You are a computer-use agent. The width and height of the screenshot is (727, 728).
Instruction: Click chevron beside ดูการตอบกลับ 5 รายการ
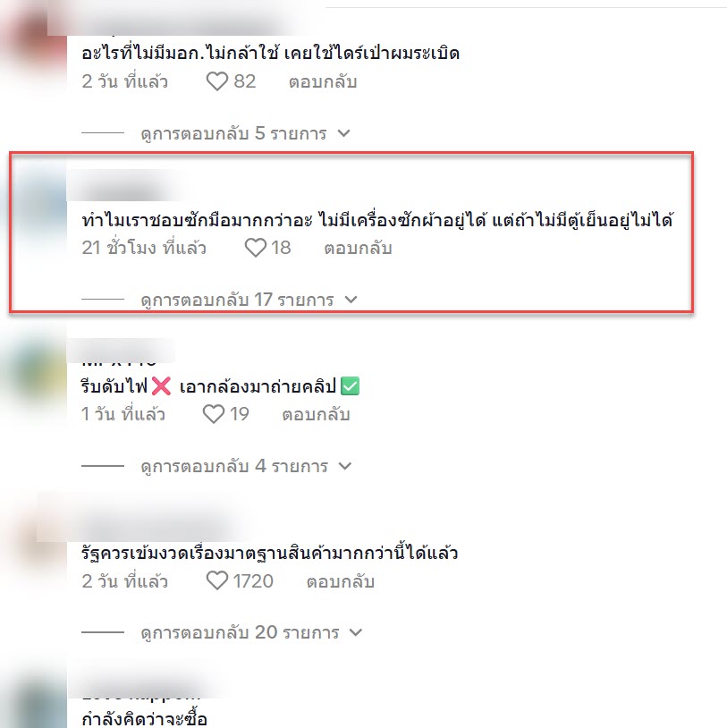(x=343, y=133)
